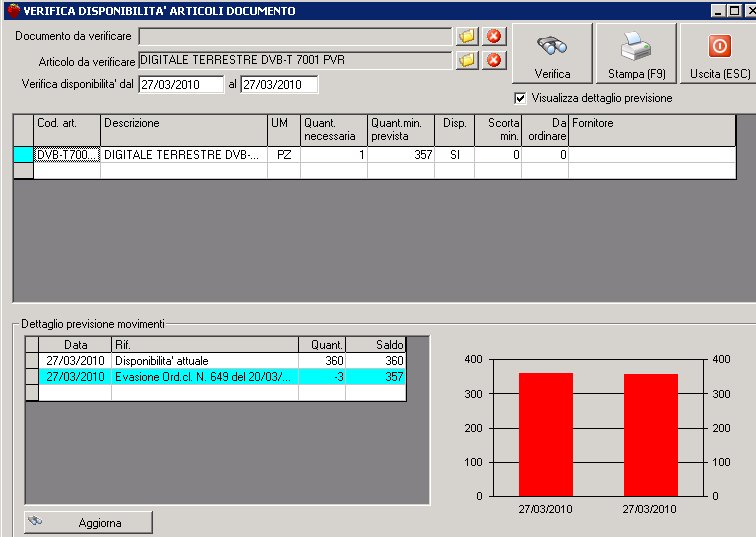This screenshot has height=537, width=756.
Task: Click the end date field after 'al'
Action: pos(279,85)
